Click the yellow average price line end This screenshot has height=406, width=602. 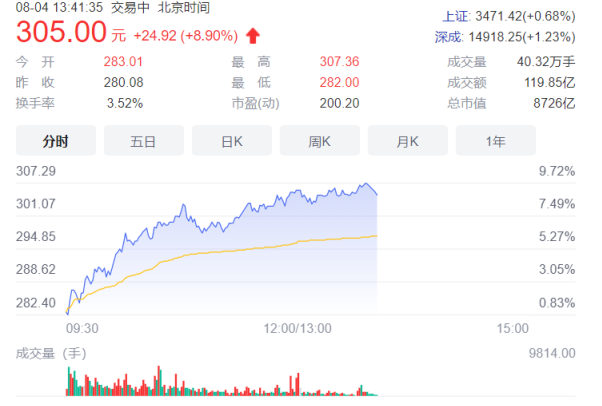[376, 236]
